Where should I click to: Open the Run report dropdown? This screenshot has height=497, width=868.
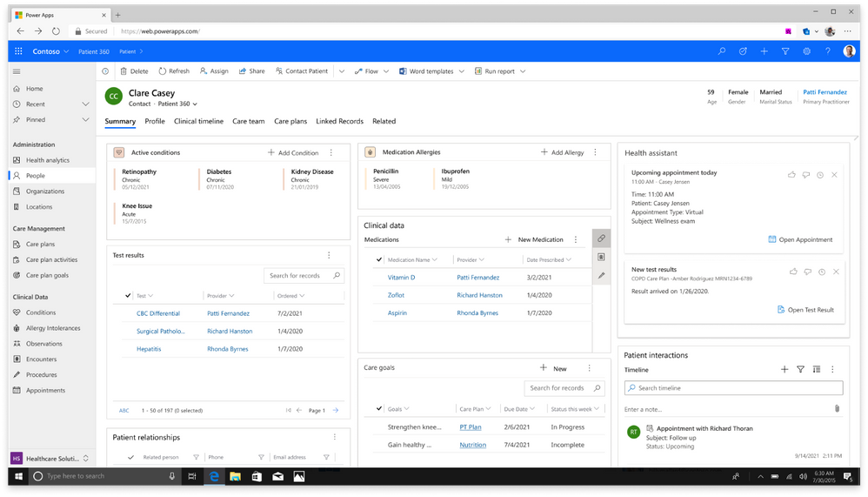(x=523, y=71)
